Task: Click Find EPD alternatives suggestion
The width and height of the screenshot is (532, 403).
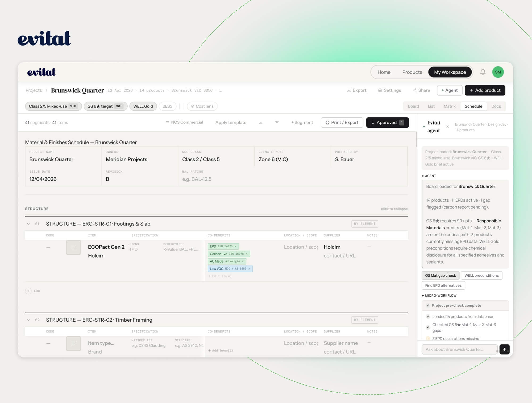Action: pyautogui.click(x=443, y=285)
